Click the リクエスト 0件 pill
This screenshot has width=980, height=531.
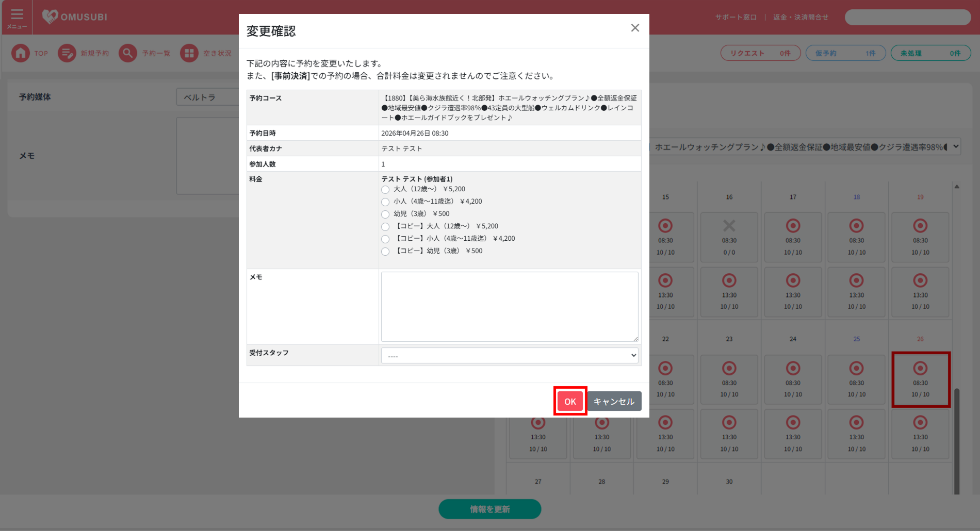tap(760, 53)
